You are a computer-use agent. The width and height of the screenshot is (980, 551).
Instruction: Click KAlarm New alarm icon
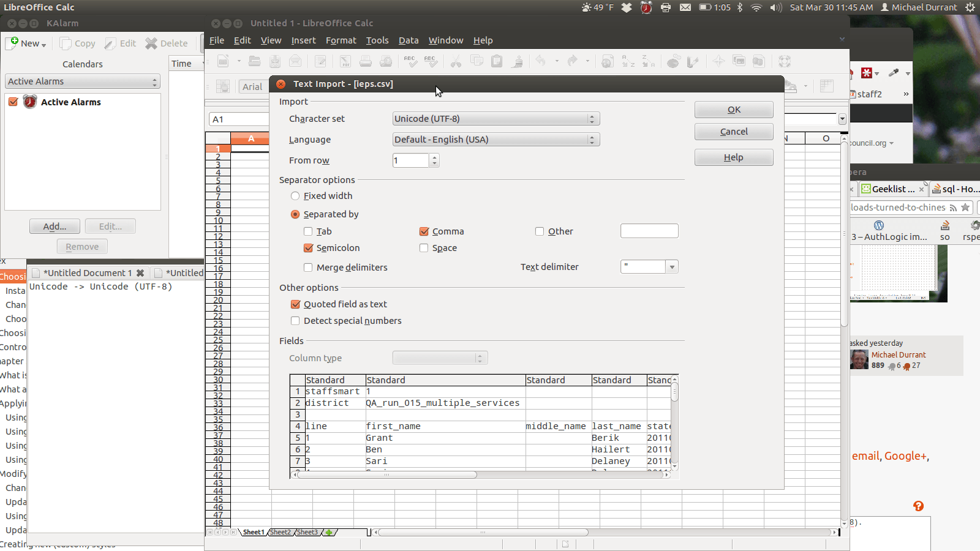[x=12, y=43]
